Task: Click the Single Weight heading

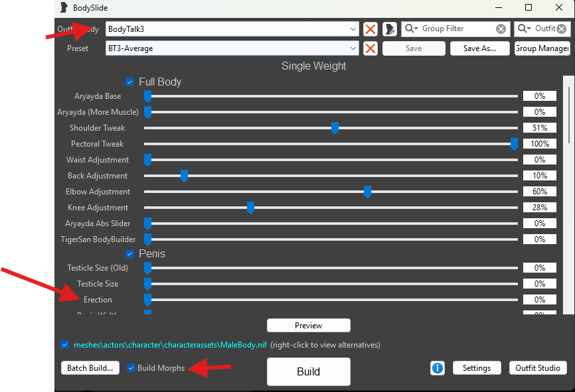Action: point(313,66)
